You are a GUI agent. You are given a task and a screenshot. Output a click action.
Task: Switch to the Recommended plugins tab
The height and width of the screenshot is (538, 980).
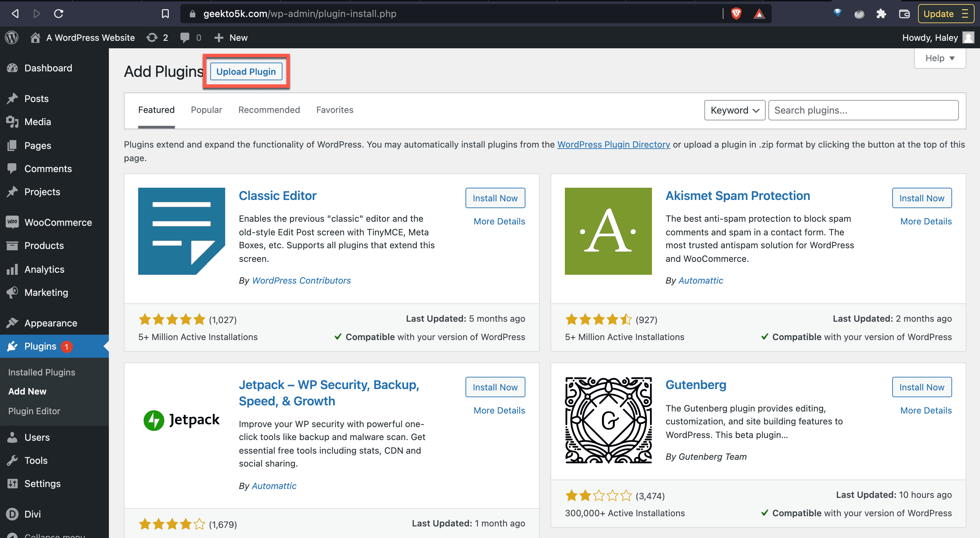269,110
